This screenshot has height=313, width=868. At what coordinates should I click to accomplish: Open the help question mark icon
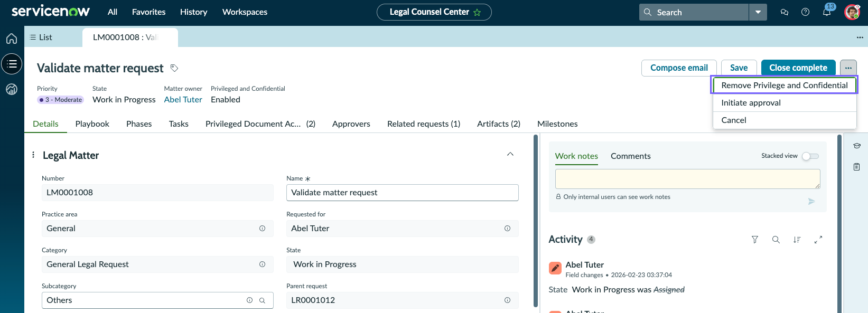[x=805, y=12]
